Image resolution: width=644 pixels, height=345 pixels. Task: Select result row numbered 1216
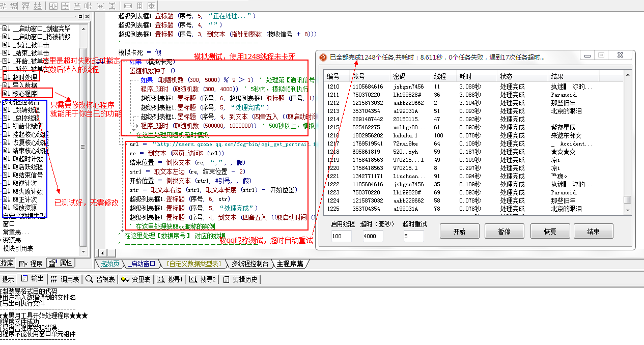pyautogui.click(x=474, y=135)
